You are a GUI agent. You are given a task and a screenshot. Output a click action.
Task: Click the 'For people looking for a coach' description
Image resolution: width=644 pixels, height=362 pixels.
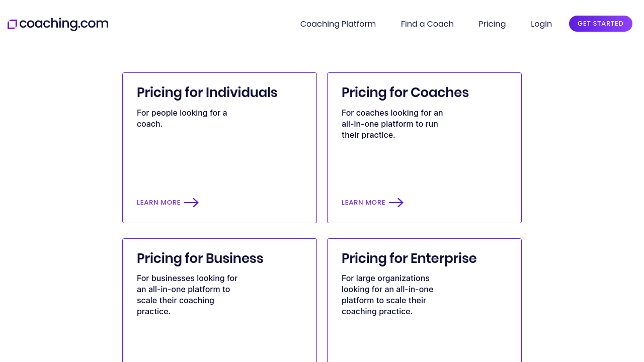tap(182, 118)
